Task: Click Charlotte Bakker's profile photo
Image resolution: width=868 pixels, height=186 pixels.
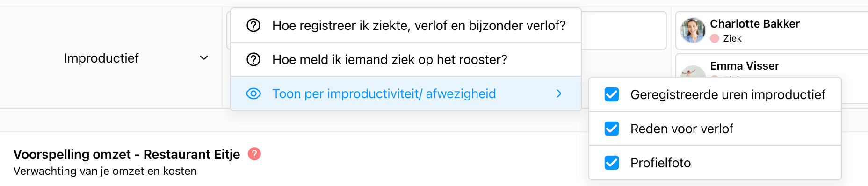Action: [x=693, y=30]
